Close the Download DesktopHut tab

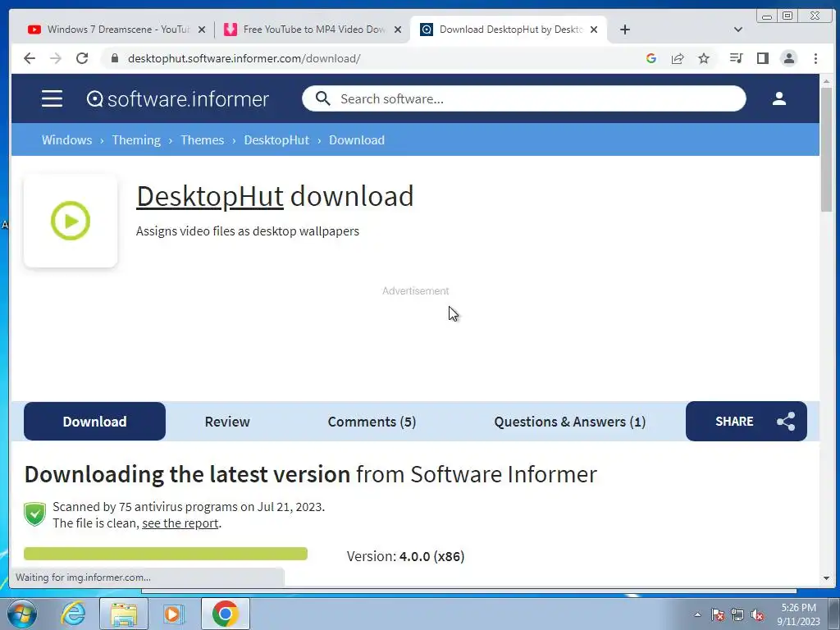click(x=594, y=30)
